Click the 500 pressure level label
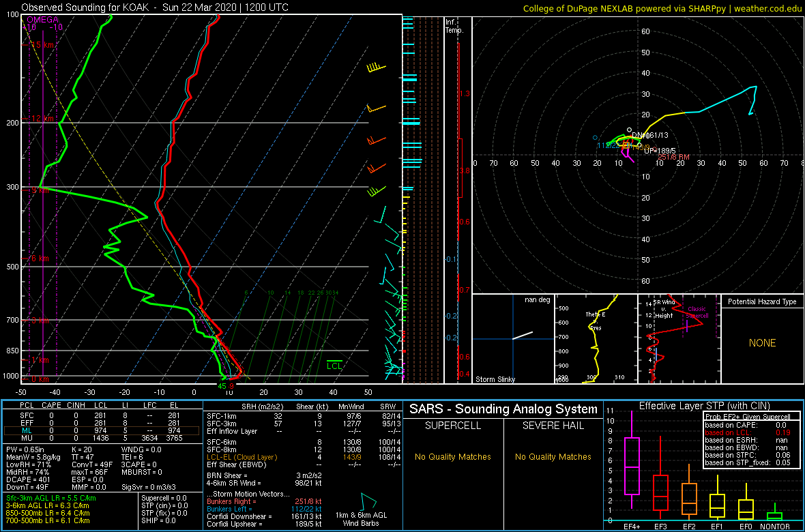Image resolution: width=805 pixels, height=532 pixels. point(14,267)
